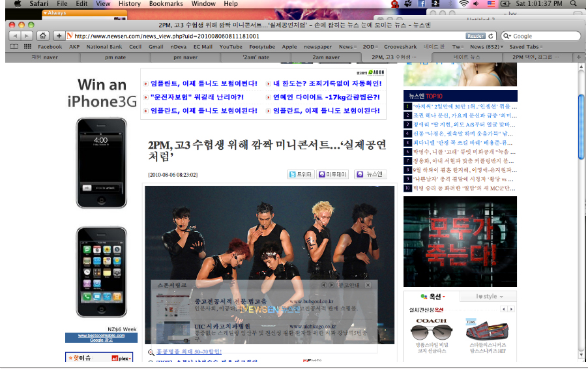Open the News (652) bookmarks dropdown

486,47
